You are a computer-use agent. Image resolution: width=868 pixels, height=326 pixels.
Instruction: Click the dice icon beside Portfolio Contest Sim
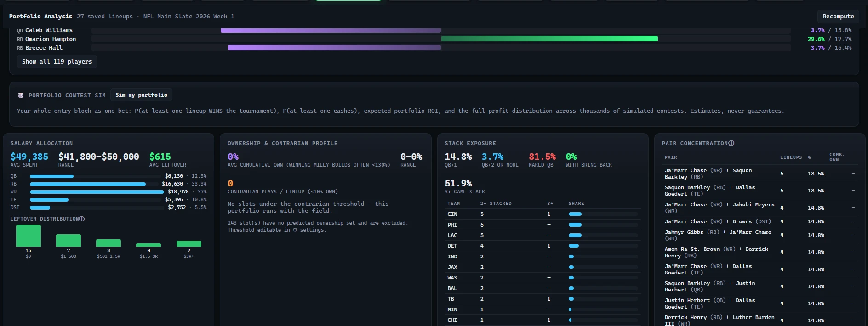click(x=21, y=95)
